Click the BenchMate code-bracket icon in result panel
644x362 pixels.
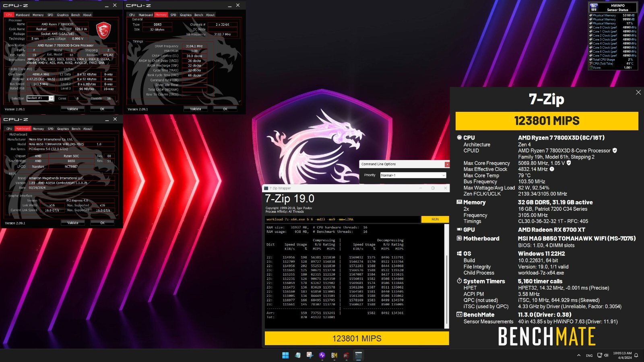click(x=459, y=315)
